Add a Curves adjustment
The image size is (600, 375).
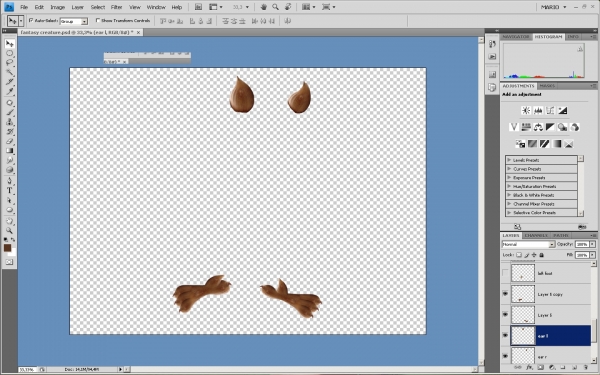(x=550, y=111)
